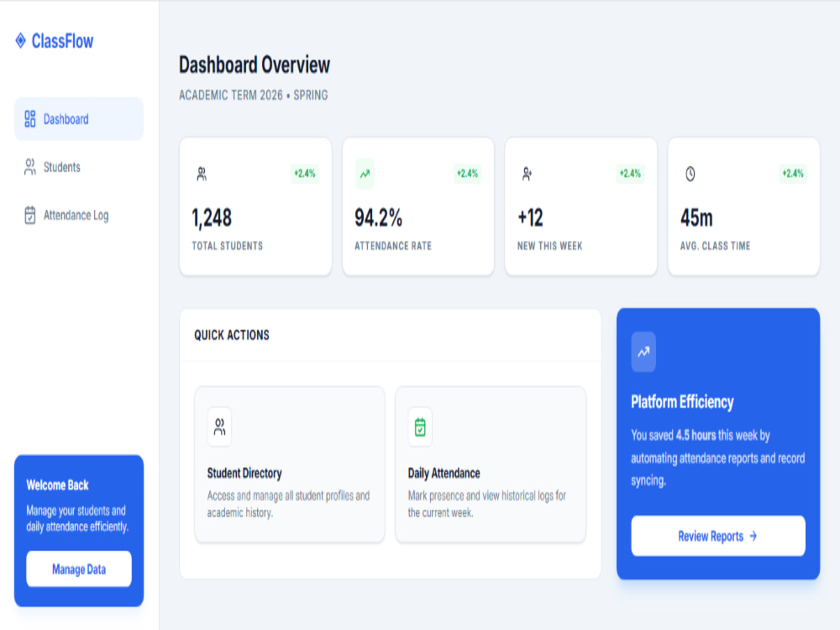Click the TOTAL STUDENTS label
This screenshot has height=630, width=840.
(x=227, y=246)
